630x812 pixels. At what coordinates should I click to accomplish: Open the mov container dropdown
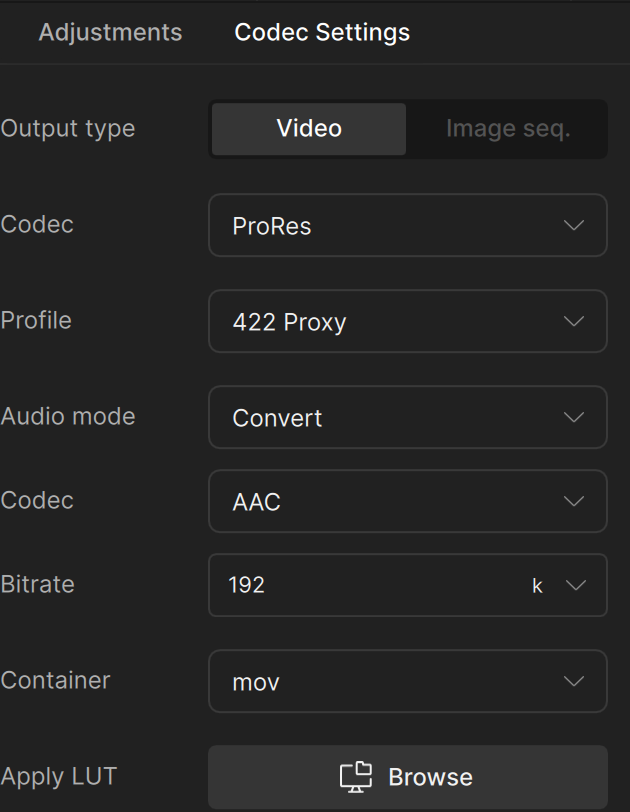(x=390, y=682)
